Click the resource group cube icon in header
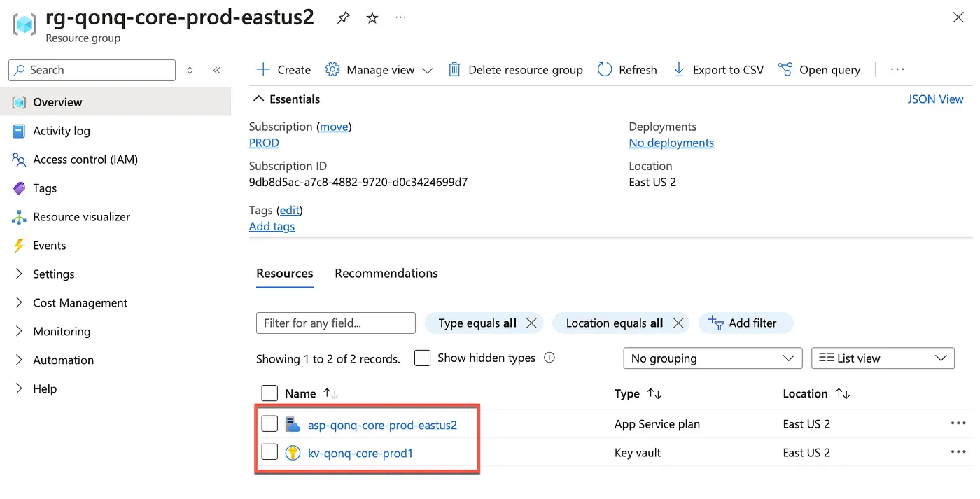The image size is (980, 499). (24, 24)
